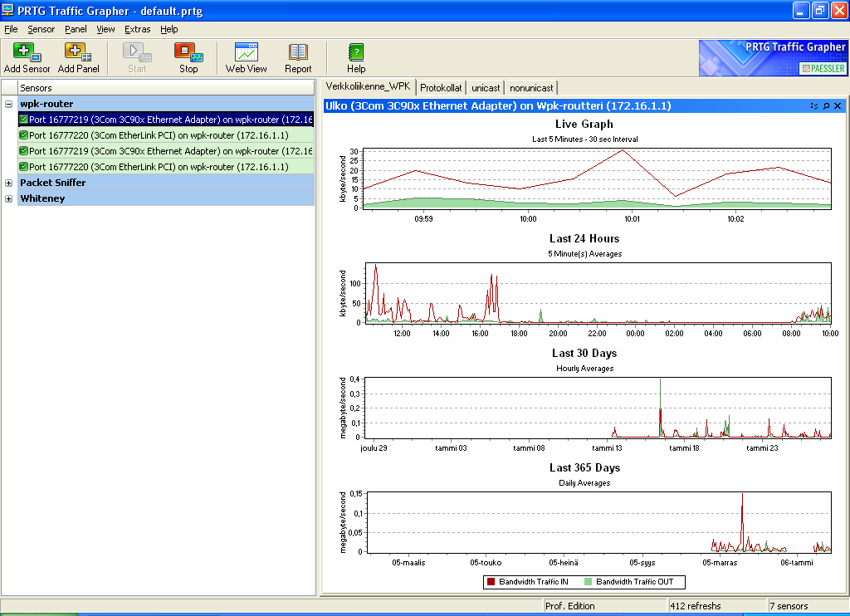This screenshot has width=850, height=616.
Task: Click the Live Graph chart
Action: click(597, 178)
